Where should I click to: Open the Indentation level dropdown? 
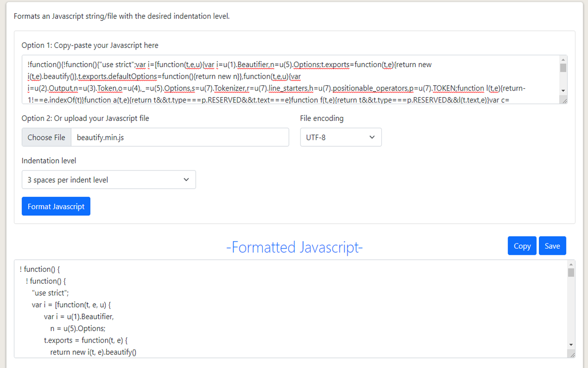coord(108,179)
